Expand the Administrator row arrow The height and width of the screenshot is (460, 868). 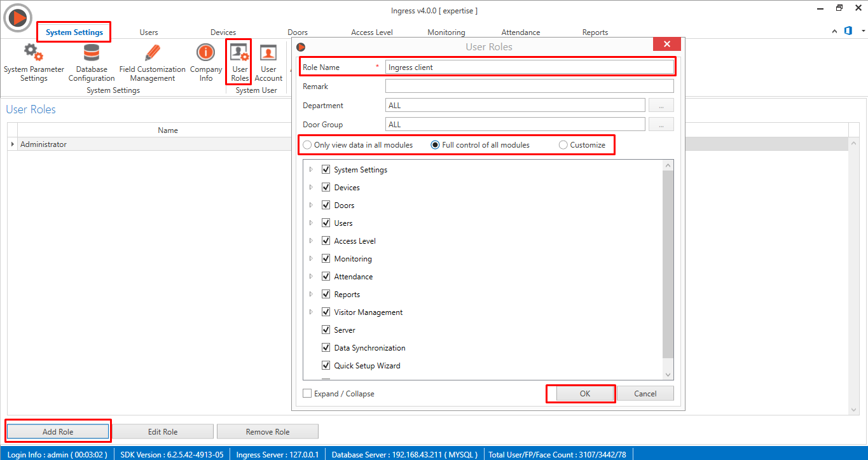(13, 144)
